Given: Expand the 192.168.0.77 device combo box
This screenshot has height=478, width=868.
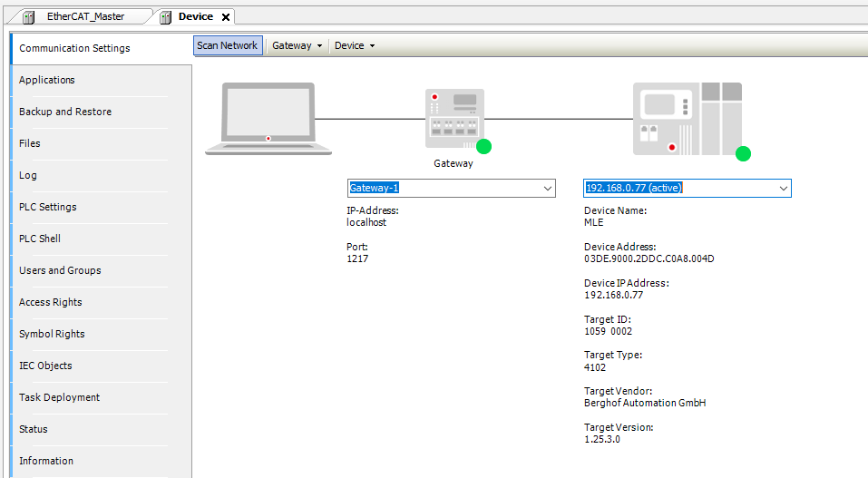Looking at the screenshot, I should [784, 188].
